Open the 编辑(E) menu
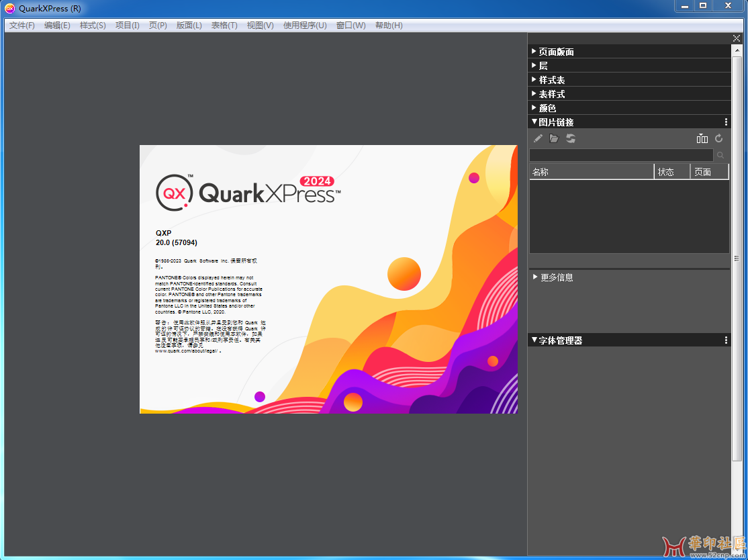This screenshot has width=748, height=560. click(57, 26)
